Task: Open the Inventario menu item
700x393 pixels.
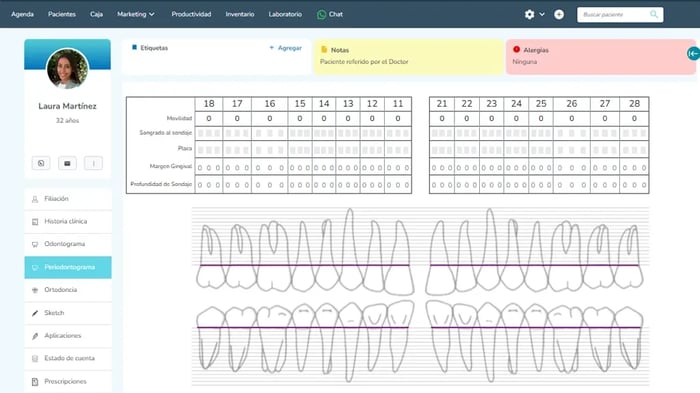Action: [240, 14]
